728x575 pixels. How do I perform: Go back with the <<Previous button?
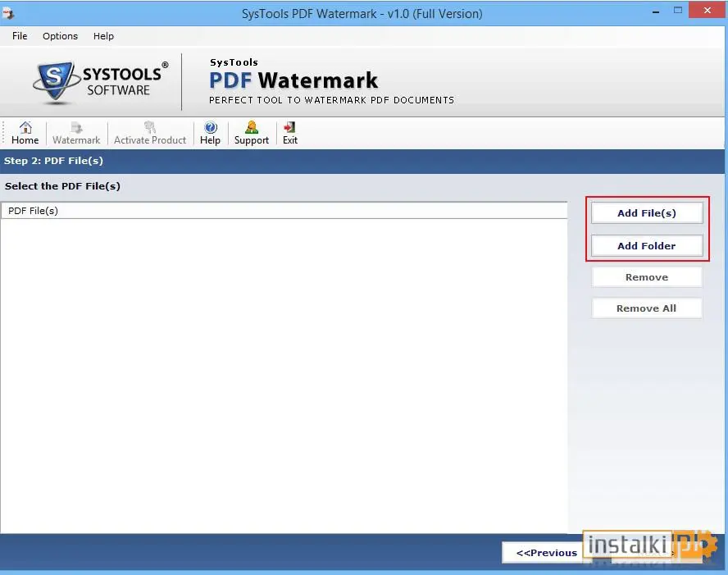[547, 553]
